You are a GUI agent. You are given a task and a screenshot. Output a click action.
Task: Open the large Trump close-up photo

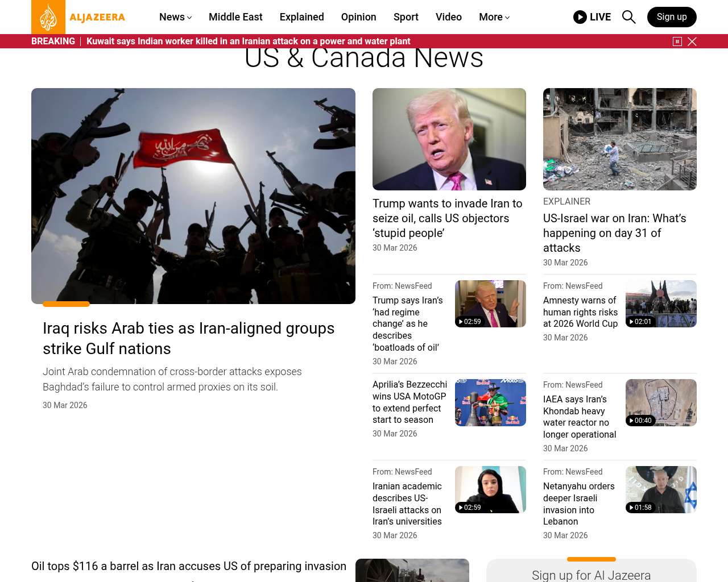tap(449, 139)
